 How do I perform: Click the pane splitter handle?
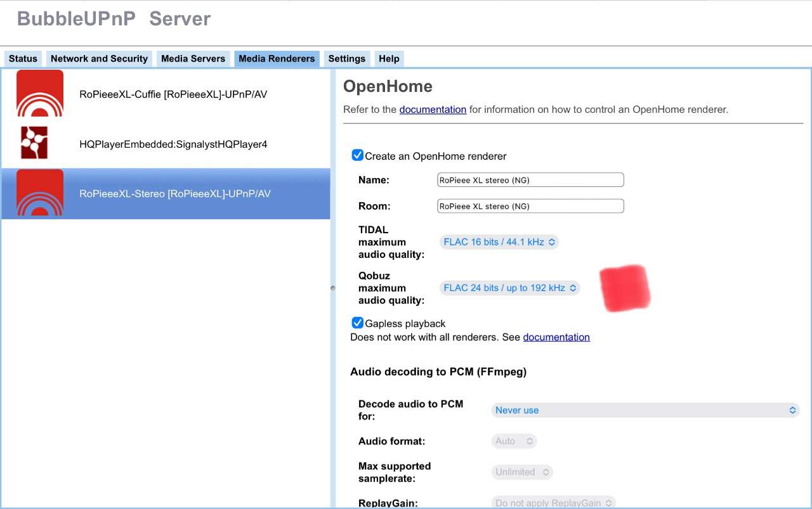coord(332,288)
